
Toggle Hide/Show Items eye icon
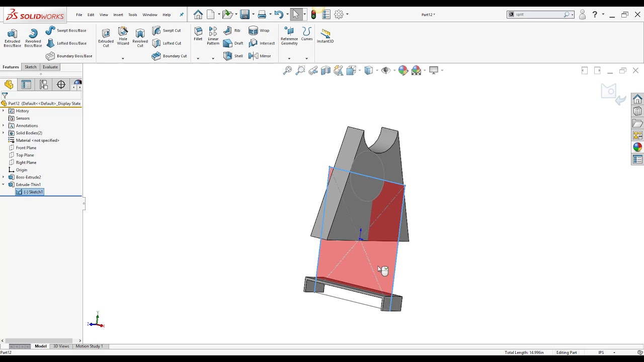(385, 71)
